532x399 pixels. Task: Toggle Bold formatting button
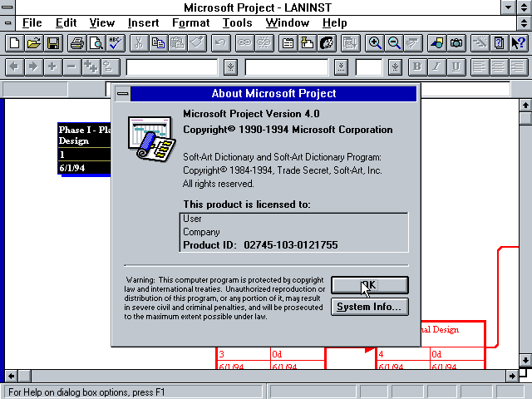(417, 66)
